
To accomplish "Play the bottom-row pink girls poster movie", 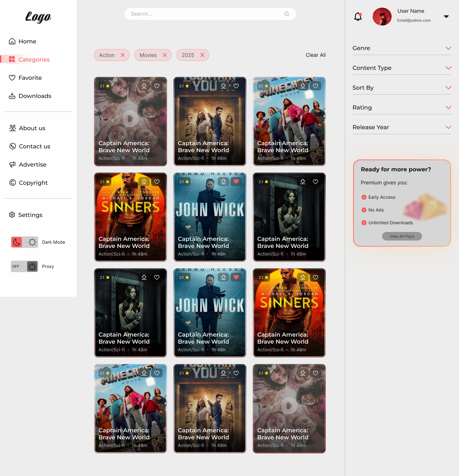I will pyautogui.click(x=289, y=405).
